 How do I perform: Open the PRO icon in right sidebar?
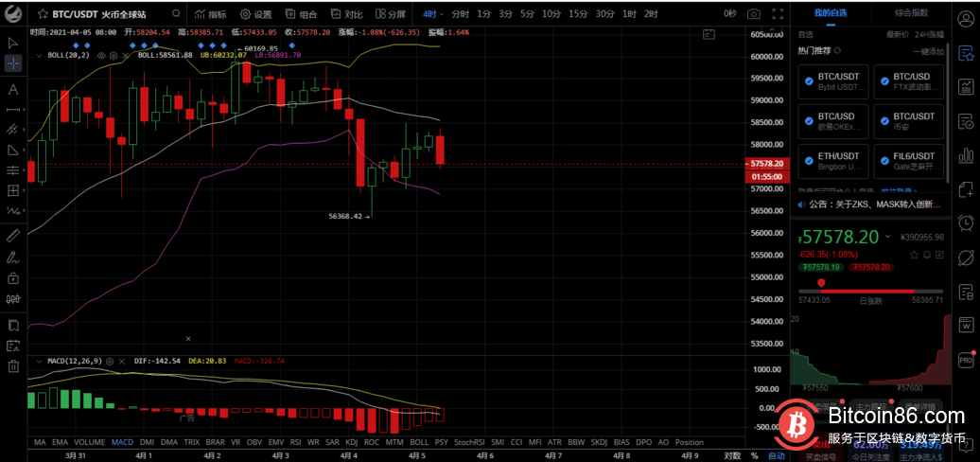[966, 361]
